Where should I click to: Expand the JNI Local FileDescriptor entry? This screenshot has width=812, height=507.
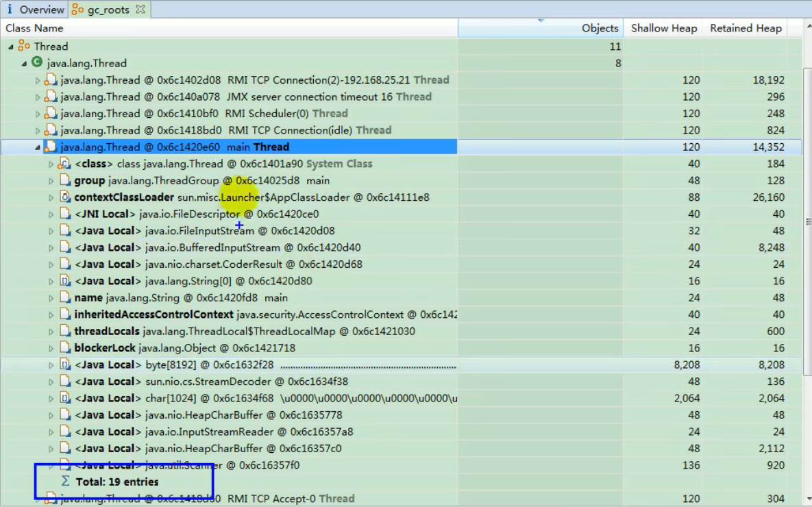coord(51,215)
